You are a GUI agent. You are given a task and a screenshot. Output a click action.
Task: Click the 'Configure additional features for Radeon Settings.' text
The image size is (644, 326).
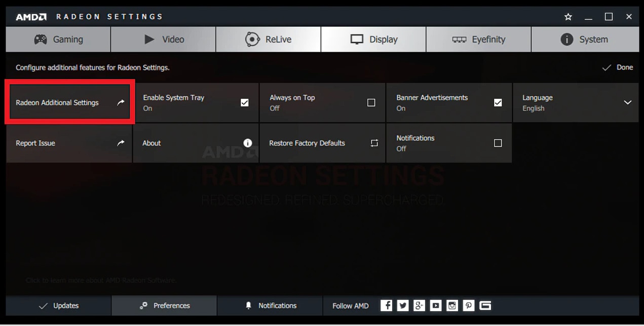pos(93,67)
